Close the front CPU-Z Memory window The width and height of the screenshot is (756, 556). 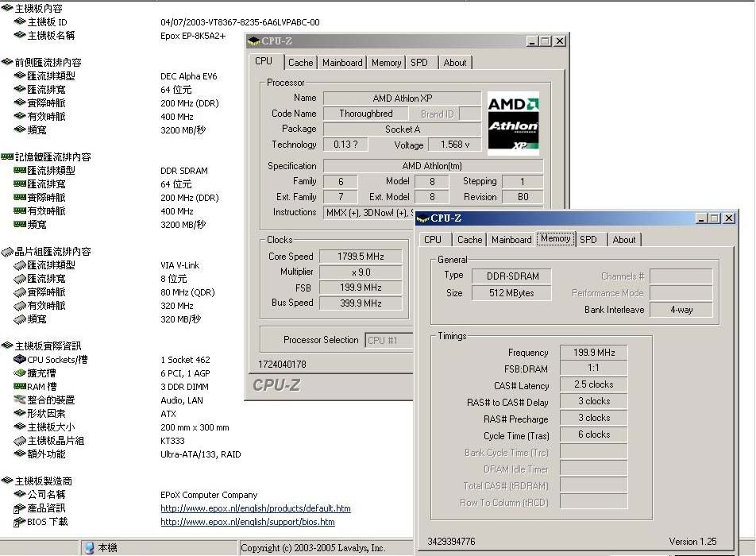click(730, 218)
